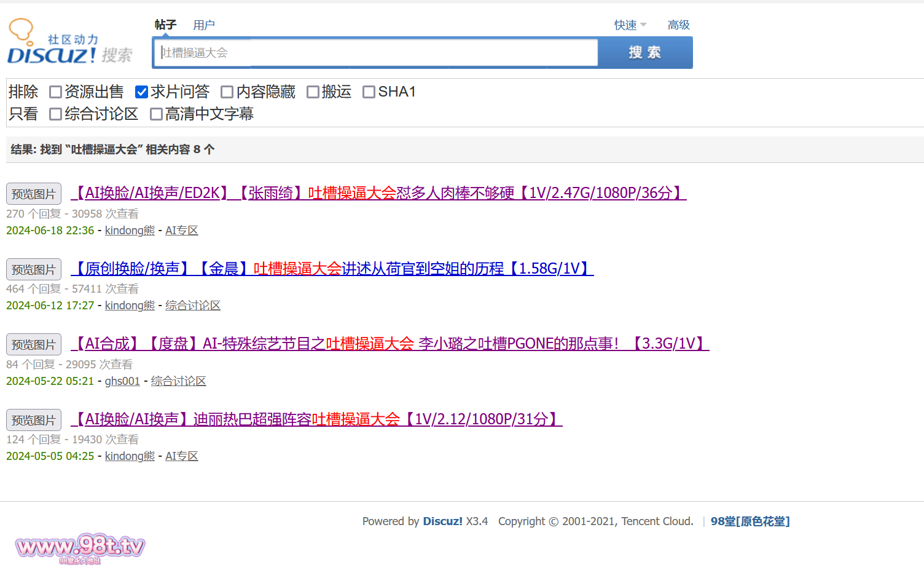Open the 高级 advanced search link

click(x=679, y=25)
